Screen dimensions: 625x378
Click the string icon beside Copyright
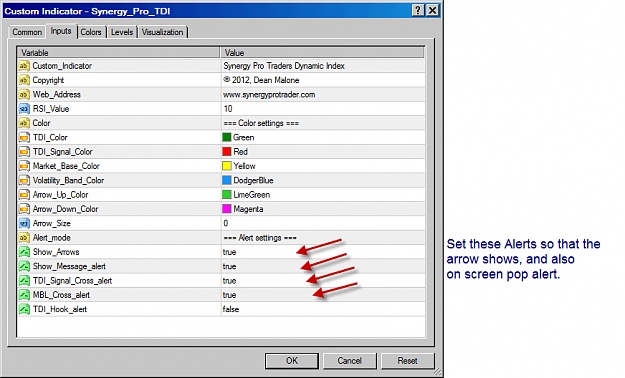(x=24, y=80)
